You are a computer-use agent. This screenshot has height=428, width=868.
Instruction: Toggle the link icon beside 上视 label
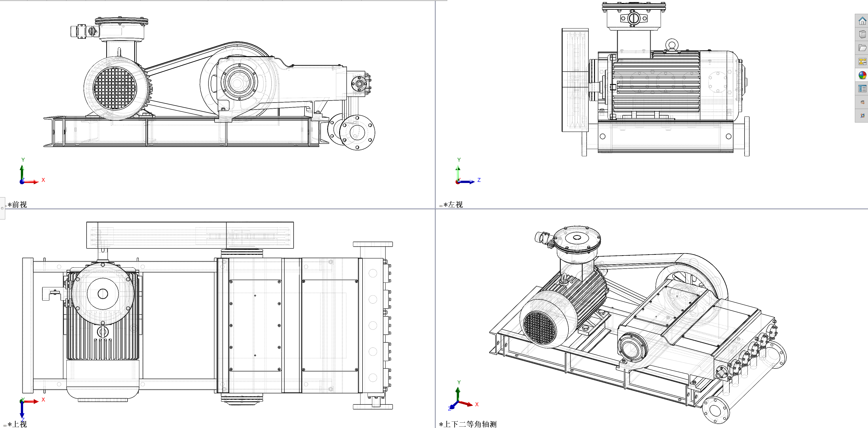[5, 425]
